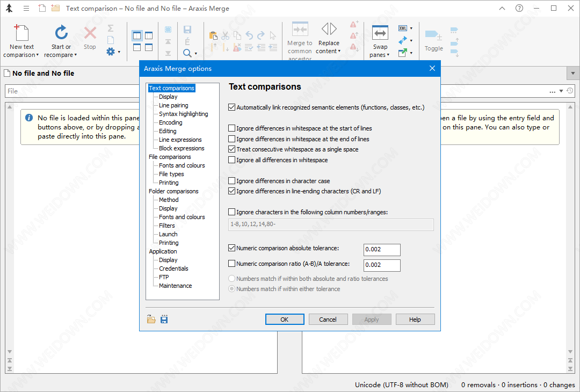The image size is (580, 392).
Task: Click the save settings disk icon in dialog
Action: click(x=164, y=319)
